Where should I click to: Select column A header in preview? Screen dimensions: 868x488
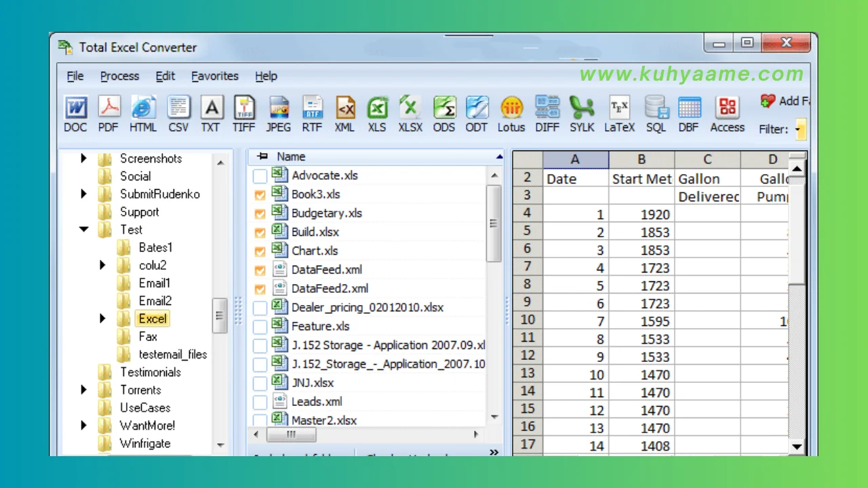click(575, 159)
